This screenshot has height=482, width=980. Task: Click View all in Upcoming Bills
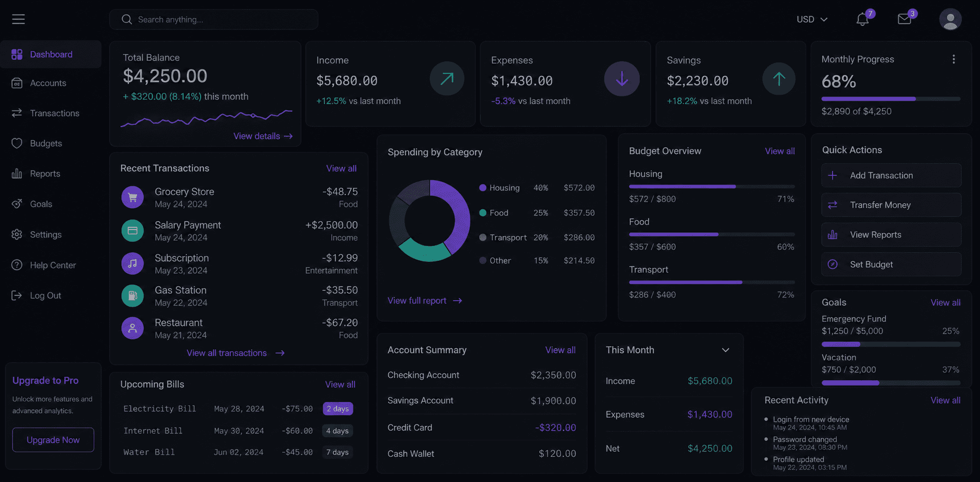point(340,385)
